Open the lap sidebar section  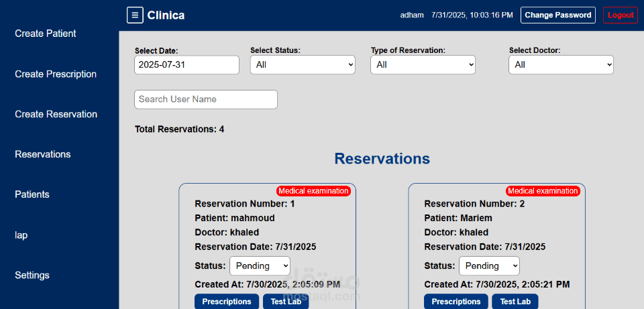21,235
